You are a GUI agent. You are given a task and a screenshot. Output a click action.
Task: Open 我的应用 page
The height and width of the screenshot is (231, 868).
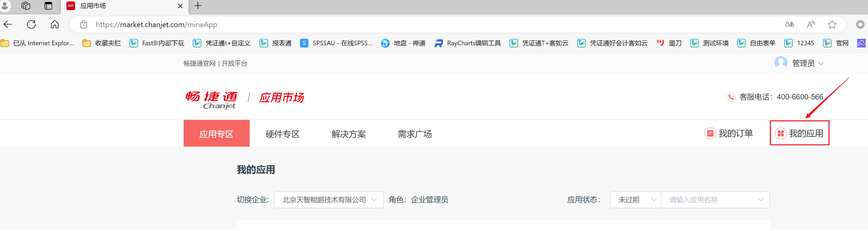pyautogui.click(x=800, y=133)
